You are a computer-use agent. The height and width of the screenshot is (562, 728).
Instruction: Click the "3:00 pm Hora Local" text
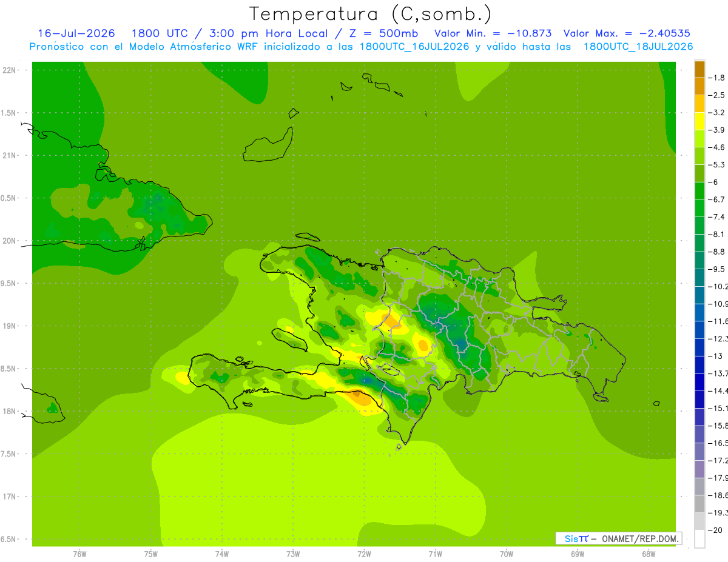click(268, 33)
